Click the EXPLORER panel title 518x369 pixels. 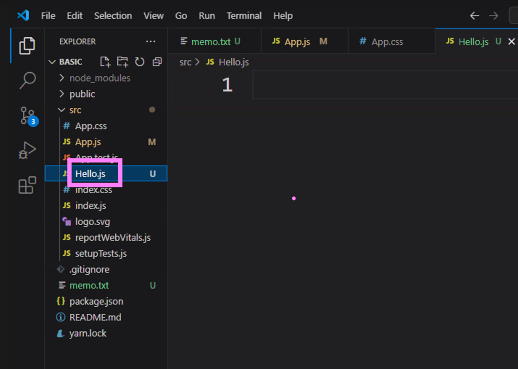coord(77,41)
